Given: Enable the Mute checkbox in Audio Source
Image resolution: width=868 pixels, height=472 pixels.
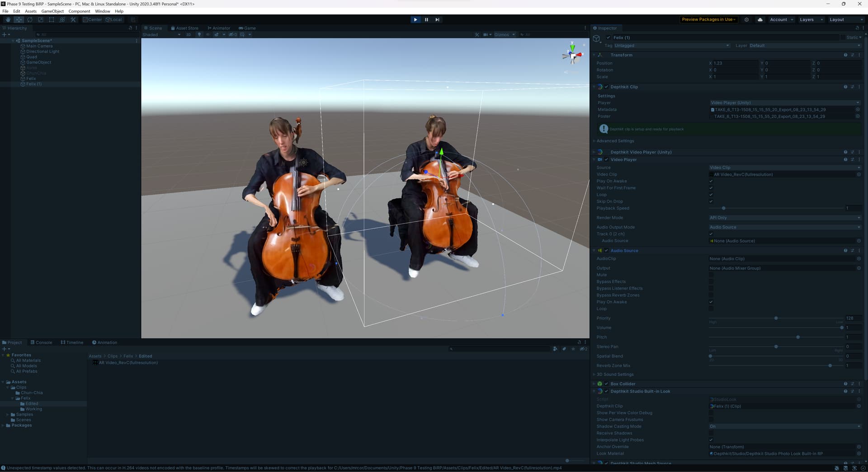Looking at the screenshot, I should pos(711,275).
